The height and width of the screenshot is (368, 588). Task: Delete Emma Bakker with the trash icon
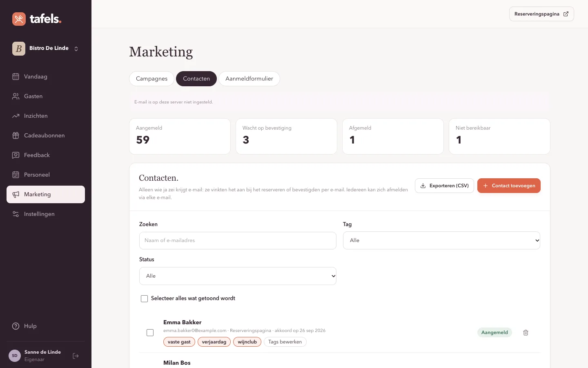526,332
